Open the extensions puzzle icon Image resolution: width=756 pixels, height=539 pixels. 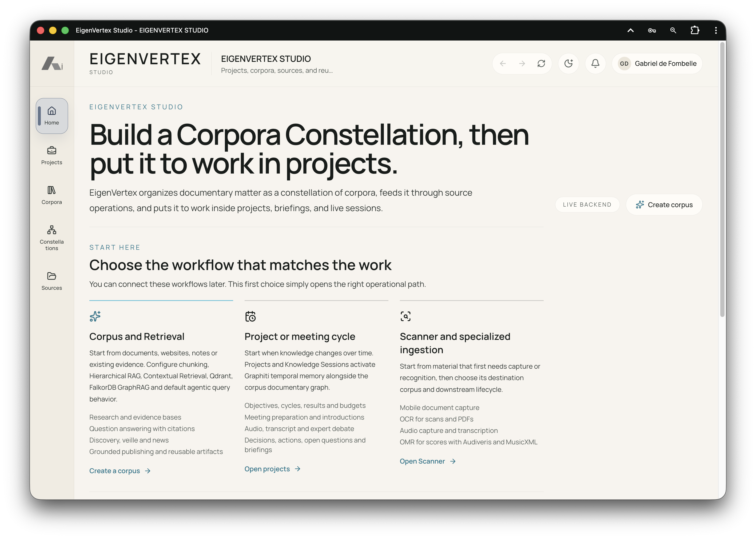tap(695, 31)
